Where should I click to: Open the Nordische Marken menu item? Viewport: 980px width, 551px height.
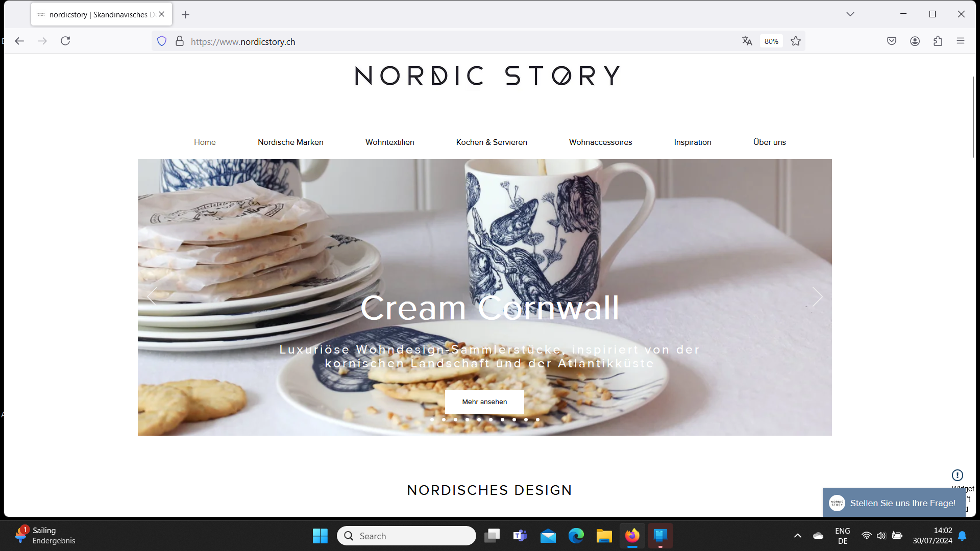[x=290, y=142]
